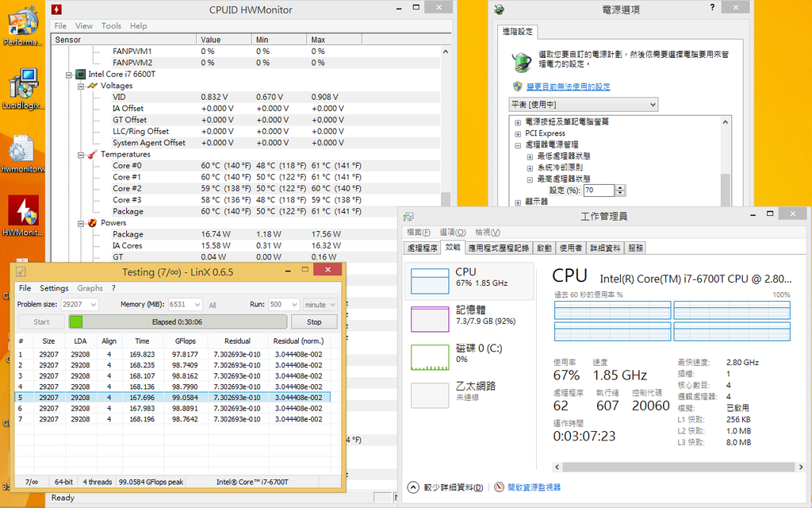Increase the 設定 (%) value with up arrow
The width and height of the screenshot is (812, 508).
[x=620, y=187]
